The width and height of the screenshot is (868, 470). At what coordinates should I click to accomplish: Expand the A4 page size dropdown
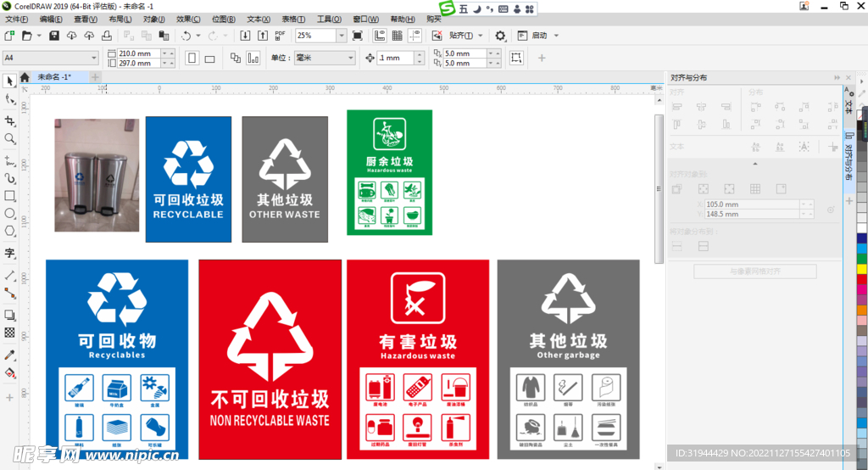[x=94, y=58]
